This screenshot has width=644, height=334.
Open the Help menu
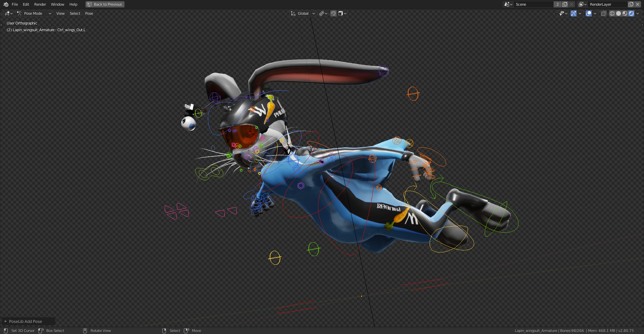(x=73, y=4)
